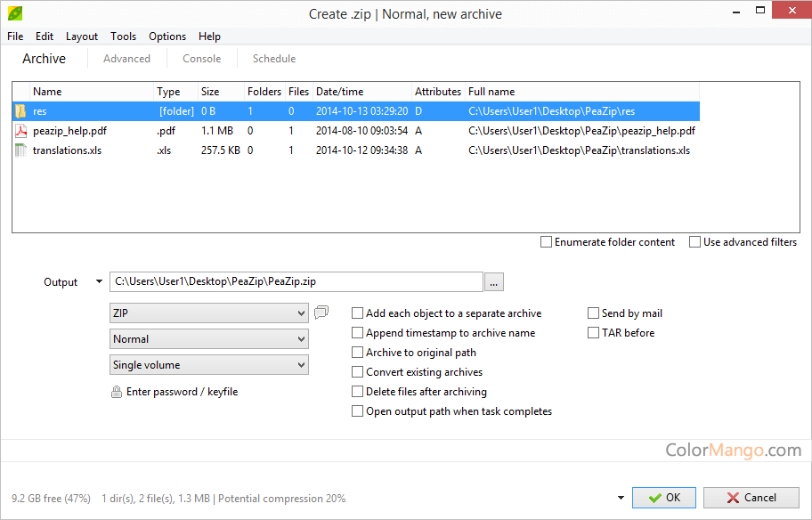The width and height of the screenshot is (812, 520).
Task: Maximize the PeaZip window
Action: (x=760, y=10)
